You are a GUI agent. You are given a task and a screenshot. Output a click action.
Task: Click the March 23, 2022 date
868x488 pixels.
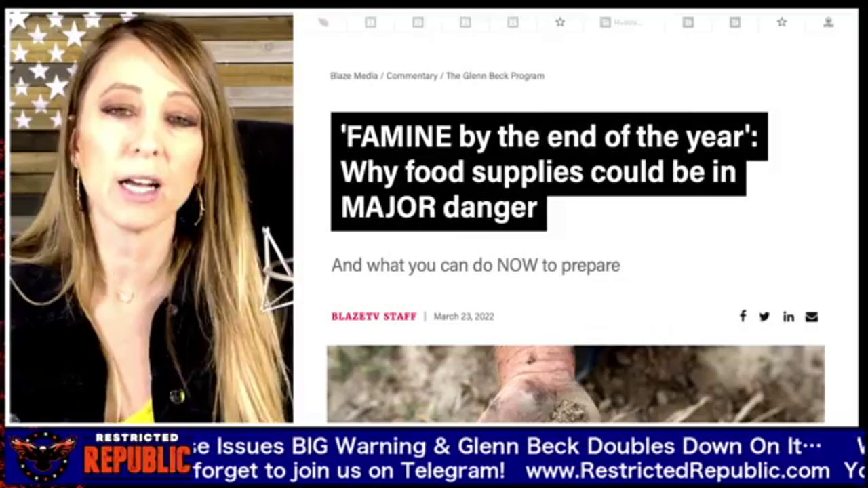click(x=464, y=317)
